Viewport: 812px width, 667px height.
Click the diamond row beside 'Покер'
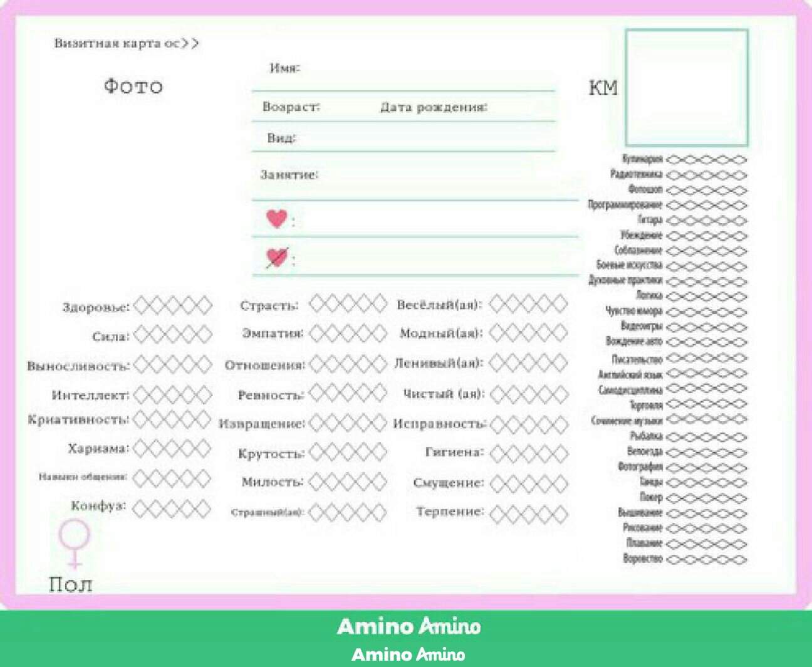(707, 498)
